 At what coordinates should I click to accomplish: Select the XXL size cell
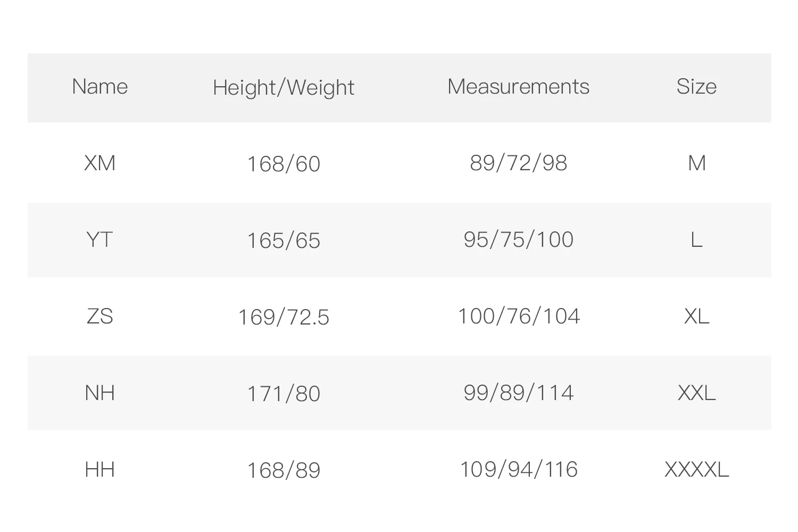pyautogui.click(x=696, y=393)
